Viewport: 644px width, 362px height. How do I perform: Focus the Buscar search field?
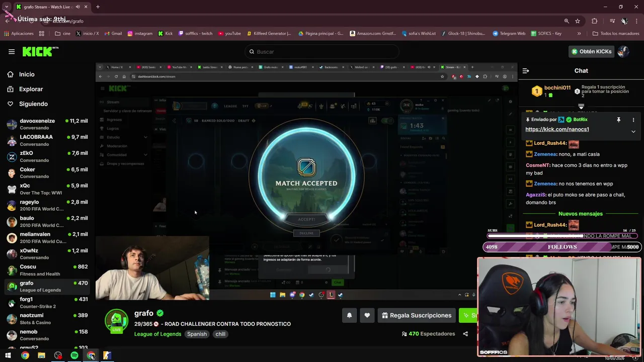[322, 51]
